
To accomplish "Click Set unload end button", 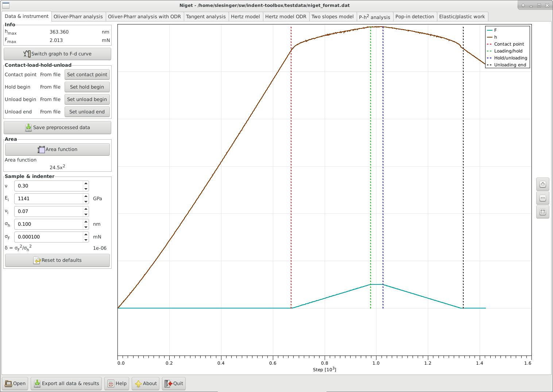I will pyautogui.click(x=87, y=112).
